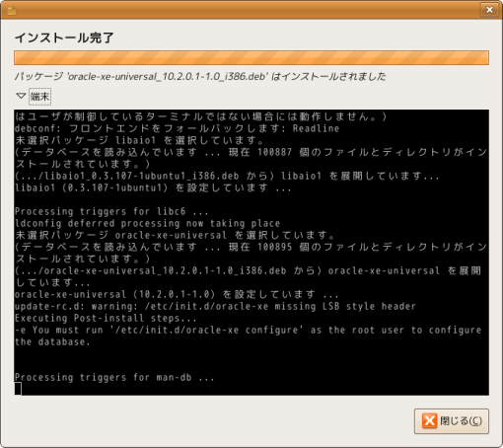
Task: Click the empty title bar area
Action: click(247, 10)
